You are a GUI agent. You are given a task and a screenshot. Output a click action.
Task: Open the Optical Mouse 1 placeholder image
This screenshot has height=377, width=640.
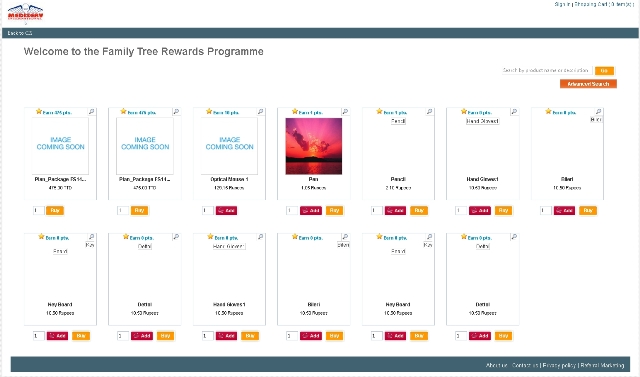point(229,146)
